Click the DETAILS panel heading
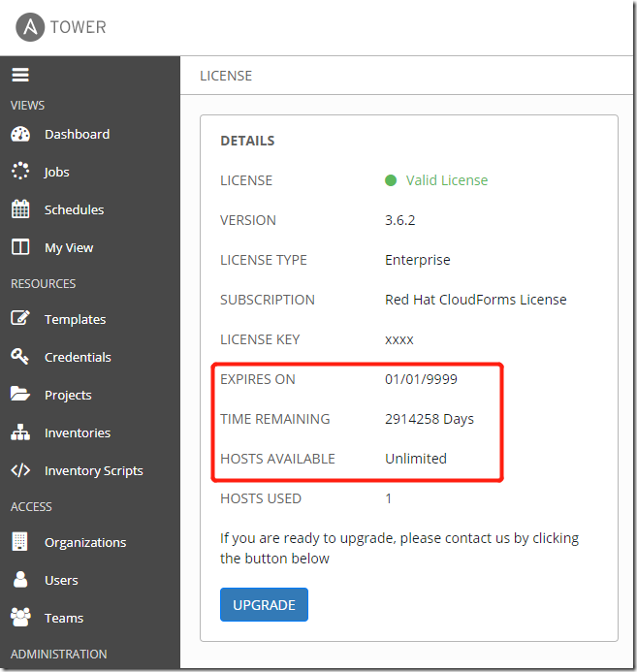The width and height of the screenshot is (637, 672). pyautogui.click(x=247, y=141)
